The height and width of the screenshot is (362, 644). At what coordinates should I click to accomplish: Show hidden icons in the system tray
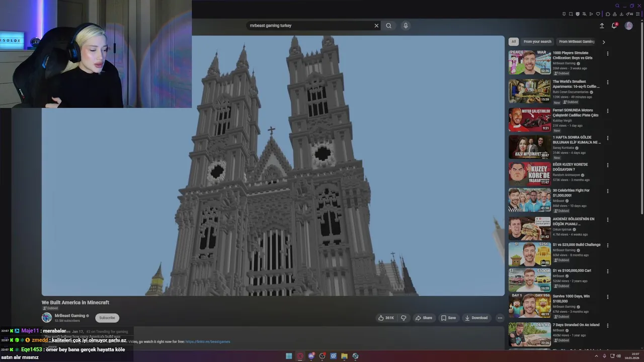point(596,356)
